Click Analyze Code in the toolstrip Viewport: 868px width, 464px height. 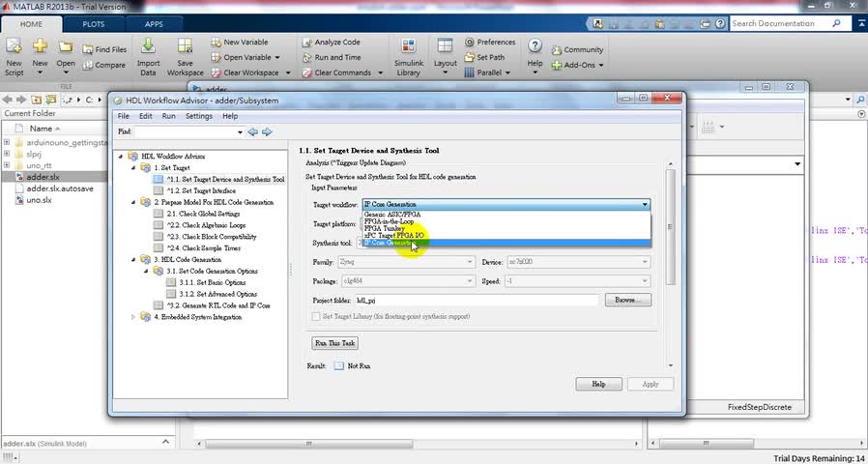[331, 43]
